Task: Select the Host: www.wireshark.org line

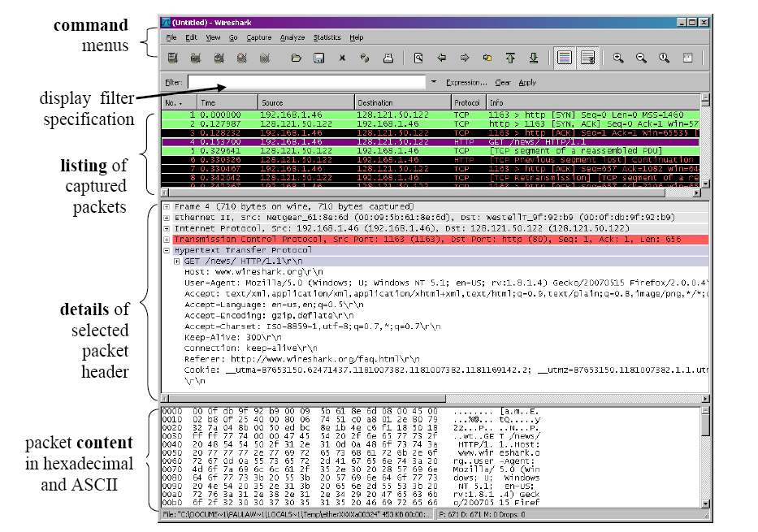Action: click(x=253, y=272)
